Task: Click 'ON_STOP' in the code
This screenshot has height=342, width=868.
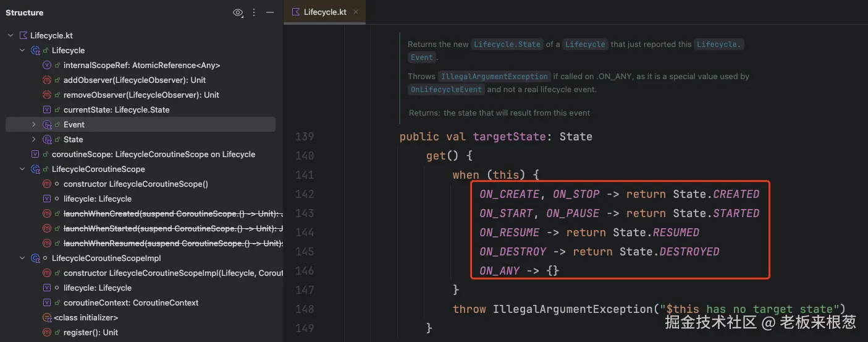Action: click(x=576, y=194)
